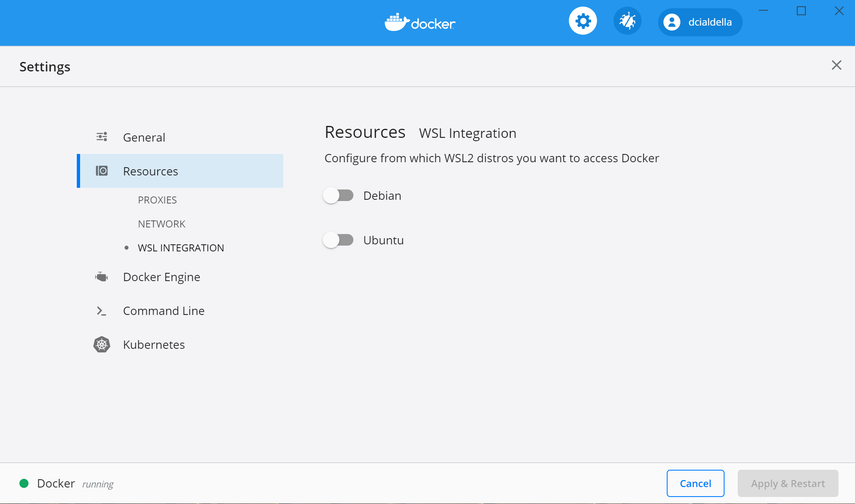This screenshot has width=855, height=504.
Task: Open the Proxies sub-section
Action: (157, 200)
